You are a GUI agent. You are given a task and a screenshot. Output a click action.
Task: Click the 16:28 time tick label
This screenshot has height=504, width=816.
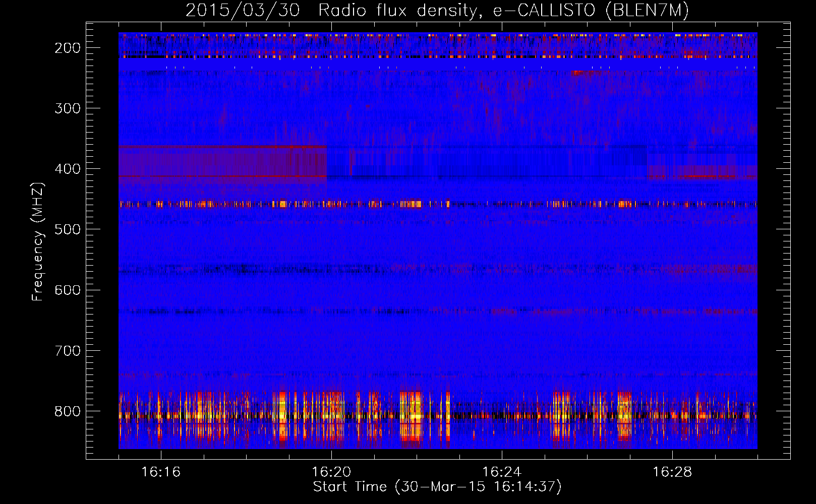click(x=672, y=472)
